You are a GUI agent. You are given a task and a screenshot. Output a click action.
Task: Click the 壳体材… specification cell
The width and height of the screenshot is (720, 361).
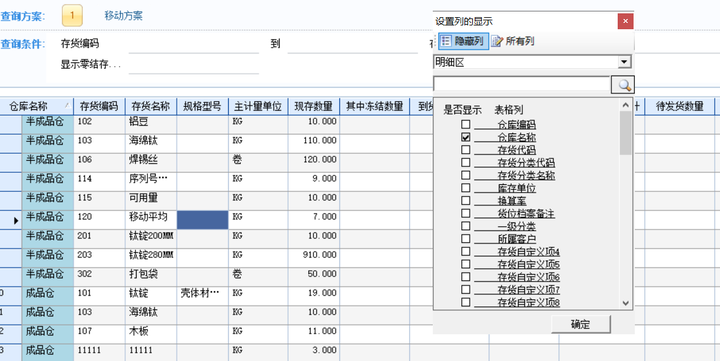[x=202, y=296]
